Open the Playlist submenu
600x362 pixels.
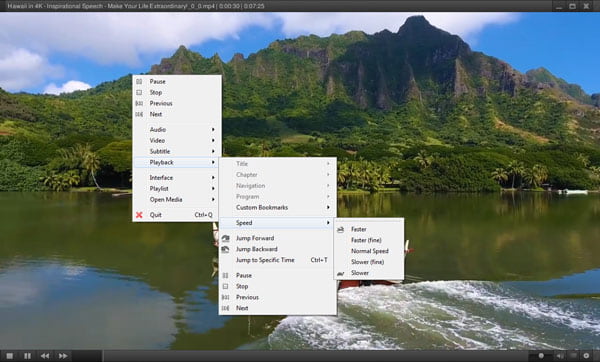tap(177, 188)
